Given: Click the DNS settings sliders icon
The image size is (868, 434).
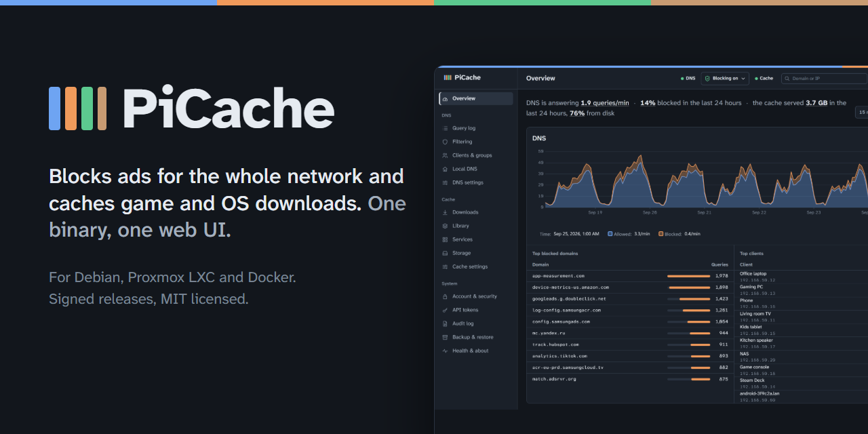Looking at the screenshot, I should [445, 182].
